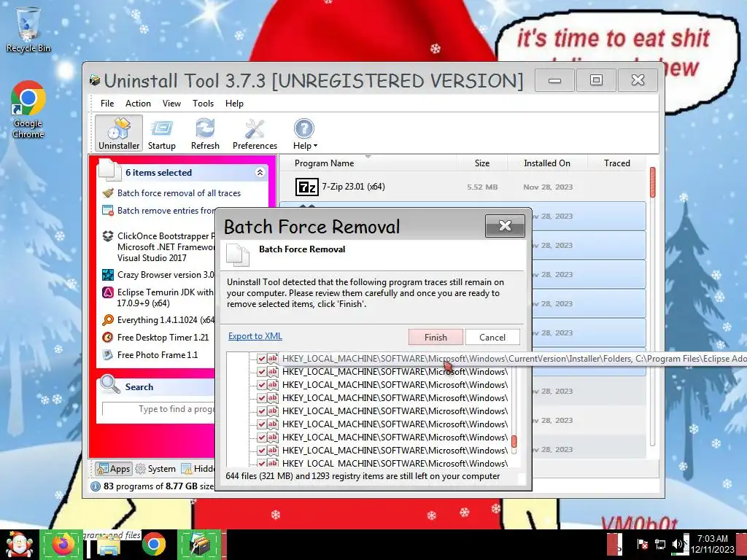Click the 7-Zip program icon
747x560 pixels.
pyautogui.click(x=306, y=187)
